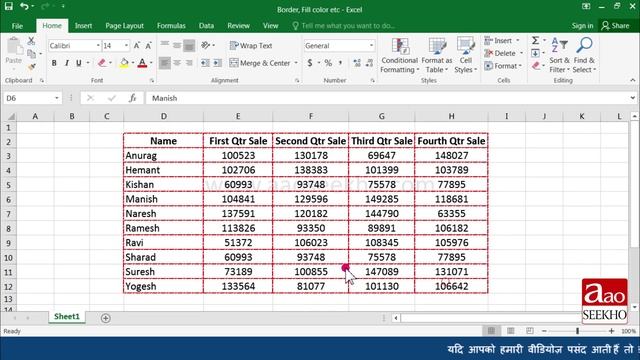Screen dimensions: 640x360
Task: Expand Font Color dropdown arrow
Action: pos(151,63)
